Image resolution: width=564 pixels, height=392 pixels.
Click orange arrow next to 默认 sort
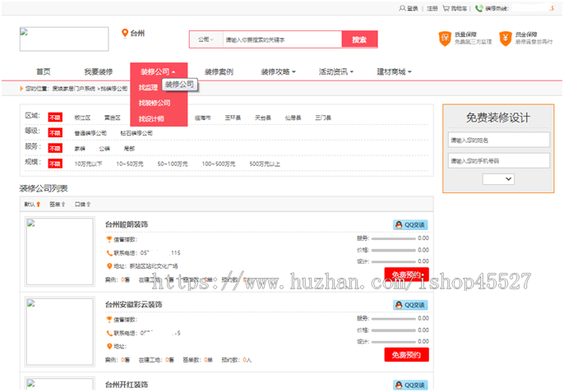[x=39, y=205]
